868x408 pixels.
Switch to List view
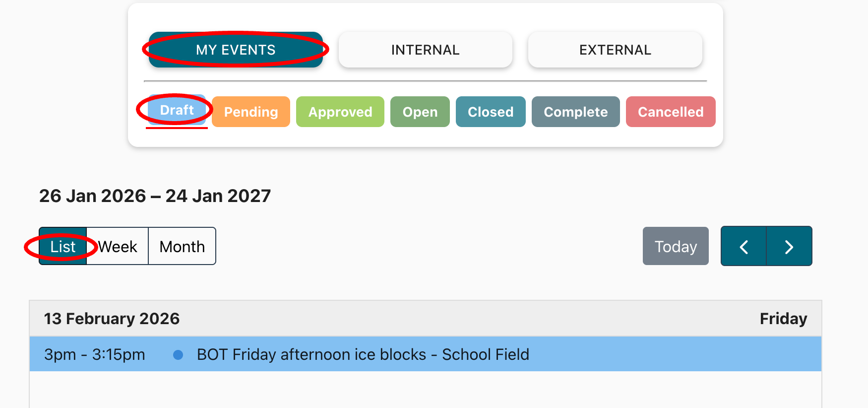point(63,246)
